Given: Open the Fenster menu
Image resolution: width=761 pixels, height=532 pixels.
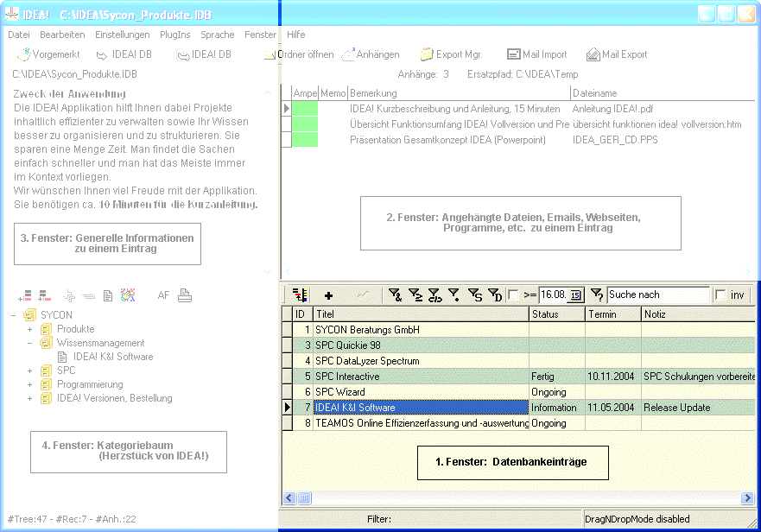Looking at the screenshot, I should 260,35.
